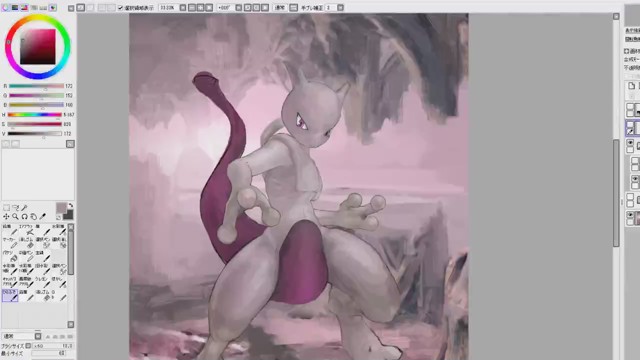The width and height of the screenshot is (640, 360).
Task: Select the highlighted brush in the last row
Action: [10, 295]
